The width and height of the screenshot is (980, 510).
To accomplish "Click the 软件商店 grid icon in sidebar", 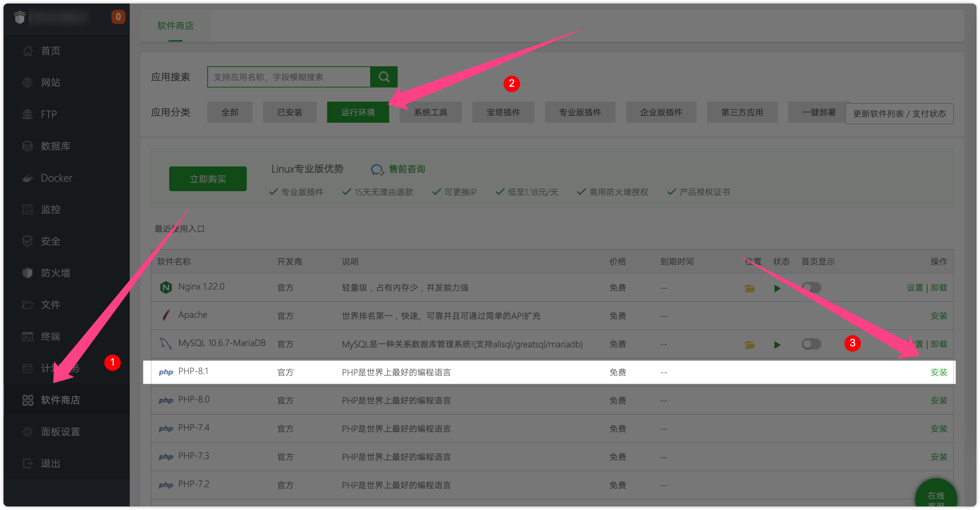I will click(27, 400).
